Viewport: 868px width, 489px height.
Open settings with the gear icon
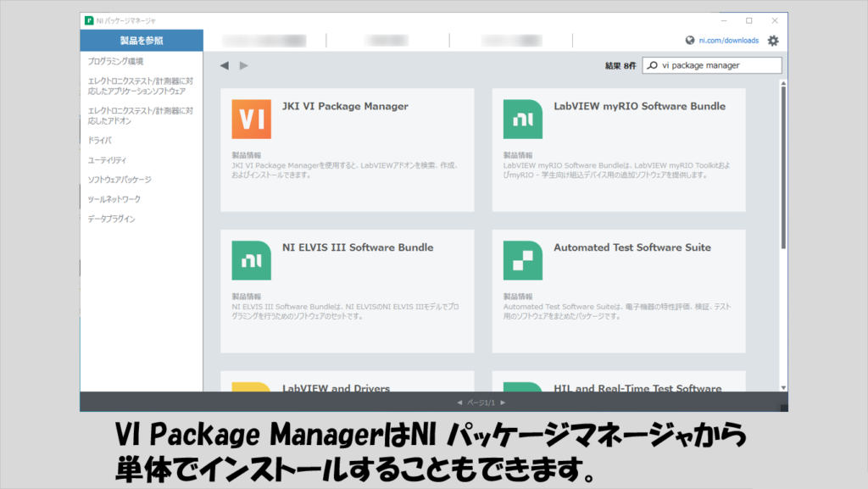click(773, 41)
